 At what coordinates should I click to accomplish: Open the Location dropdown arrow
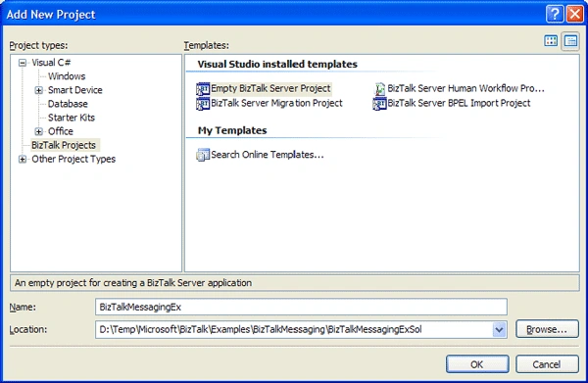499,330
